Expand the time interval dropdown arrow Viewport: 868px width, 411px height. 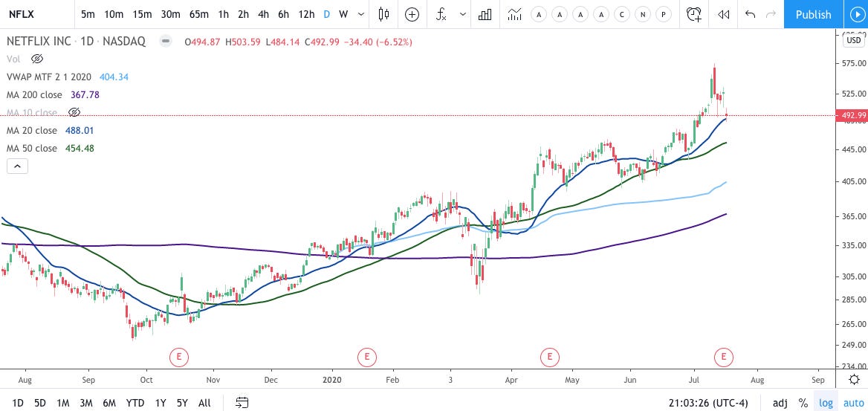click(x=361, y=14)
